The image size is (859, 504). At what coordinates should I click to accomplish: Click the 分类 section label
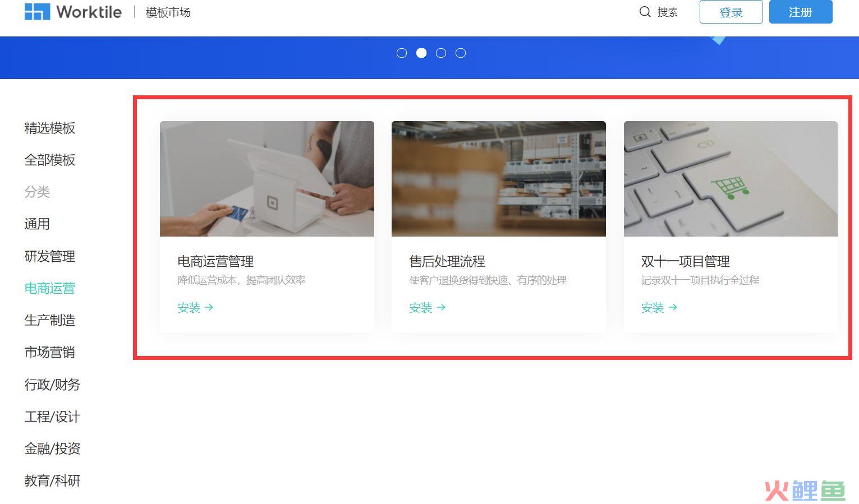coord(37,192)
